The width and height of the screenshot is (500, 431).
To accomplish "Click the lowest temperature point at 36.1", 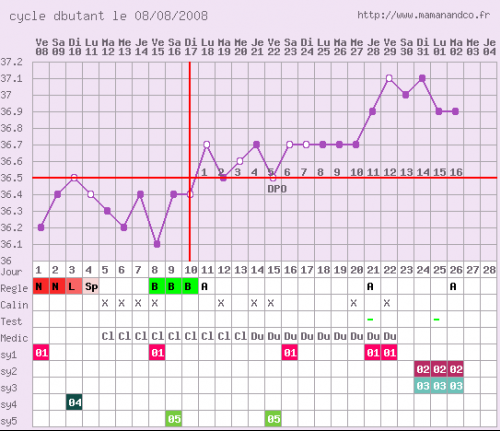I will [x=157, y=244].
